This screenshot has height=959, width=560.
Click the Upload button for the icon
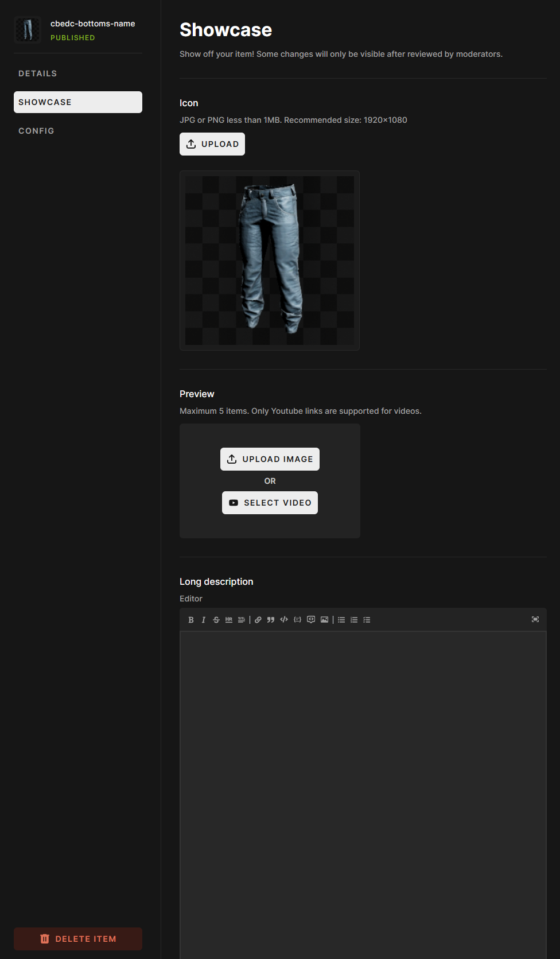pos(212,144)
